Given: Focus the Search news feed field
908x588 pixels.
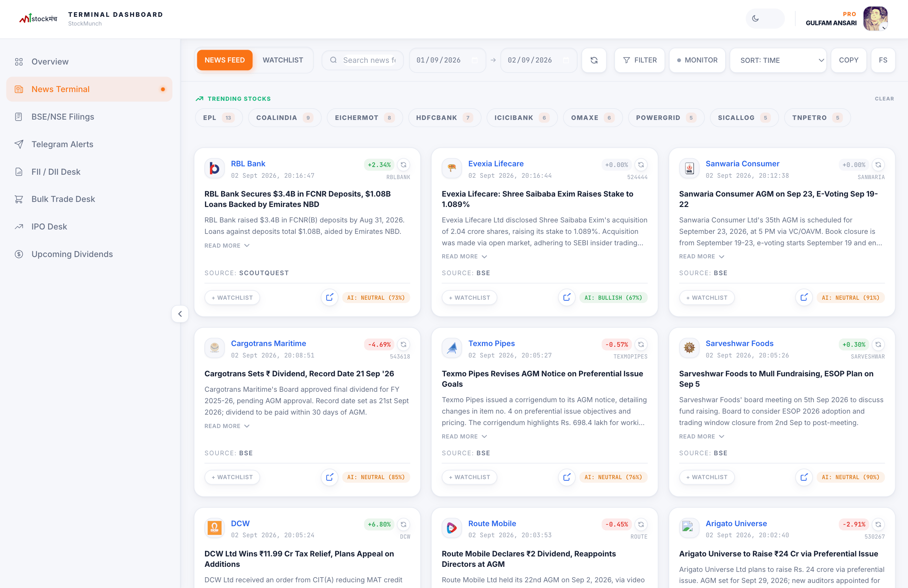Looking at the screenshot, I should coord(363,60).
